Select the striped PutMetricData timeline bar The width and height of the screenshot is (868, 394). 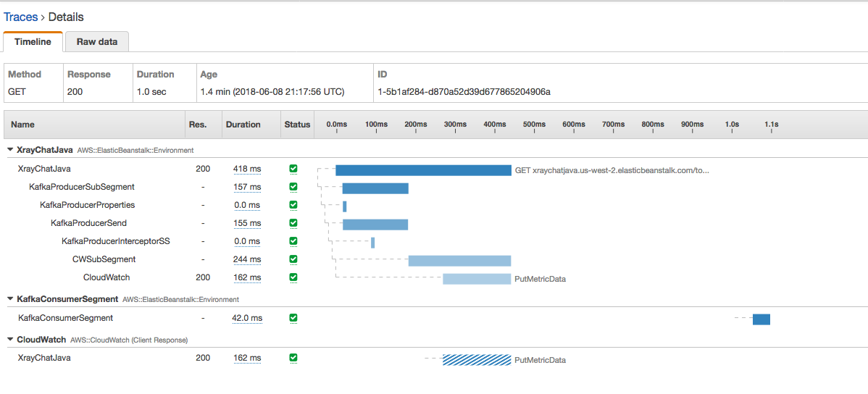(x=477, y=360)
